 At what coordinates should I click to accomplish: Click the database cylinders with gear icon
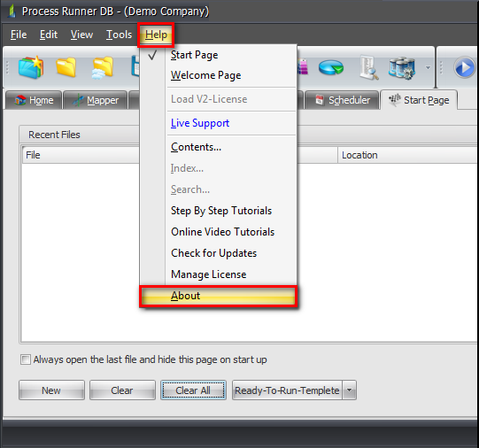tap(402, 68)
